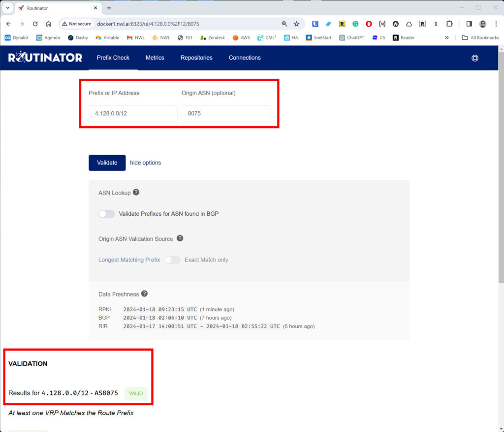Enable Validate Prefixes for ASN found in BGP
This screenshot has width=504, height=432.
106,213
